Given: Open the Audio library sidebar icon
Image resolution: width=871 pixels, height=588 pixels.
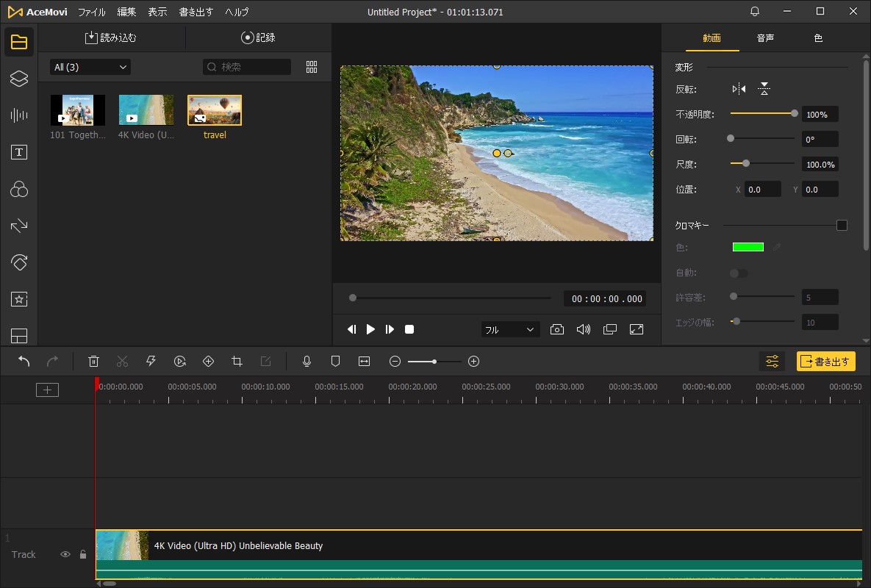Looking at the screenshot, I should click(19, 115).
